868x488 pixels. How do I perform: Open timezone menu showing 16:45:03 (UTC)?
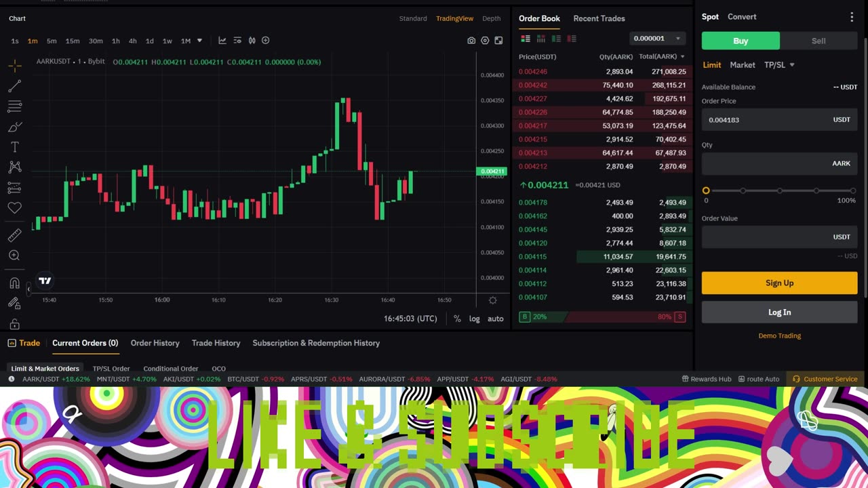[x=410, y=319]
